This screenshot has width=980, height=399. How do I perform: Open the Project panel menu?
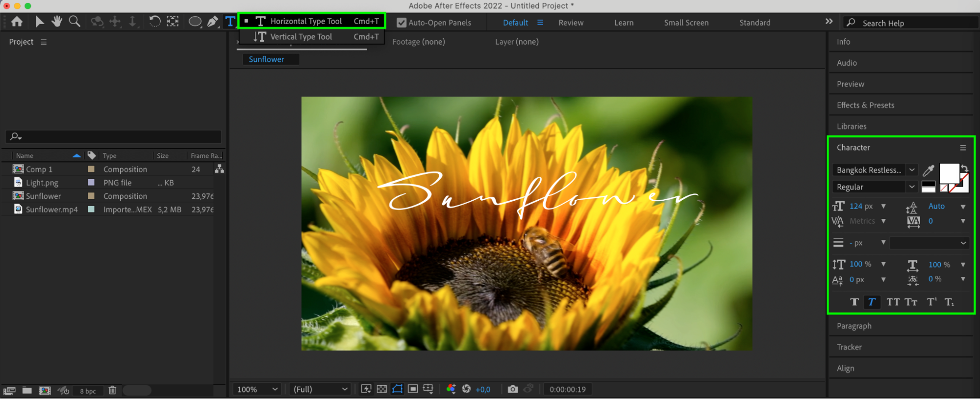44,42
